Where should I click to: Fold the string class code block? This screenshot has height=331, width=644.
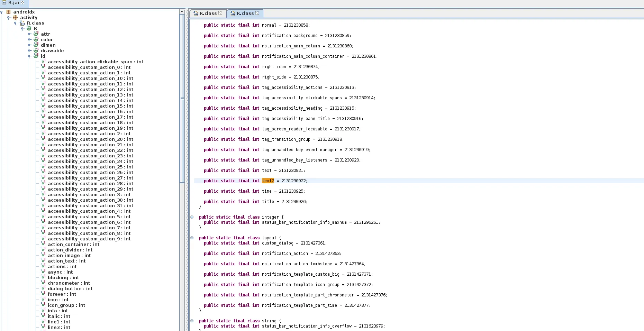[192, 321]
